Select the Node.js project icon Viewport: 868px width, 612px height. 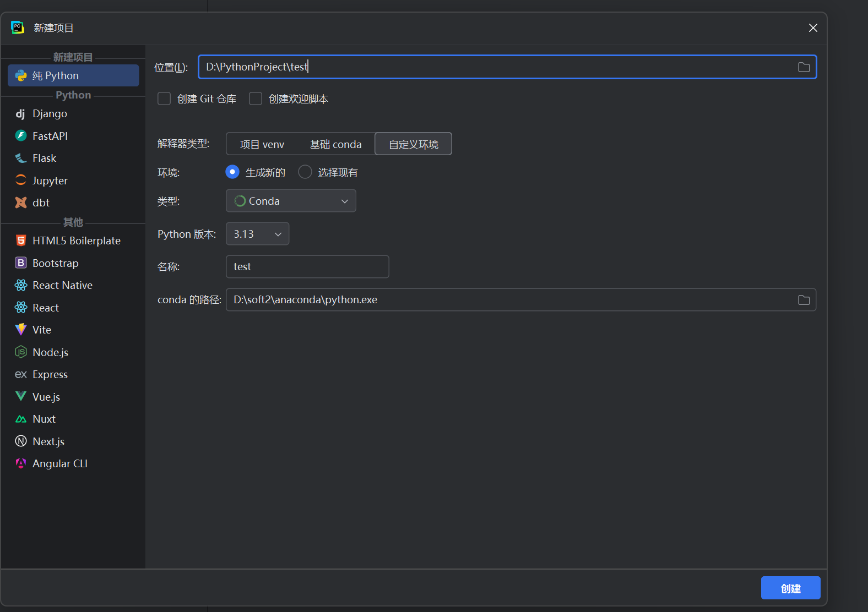[21, 352]
